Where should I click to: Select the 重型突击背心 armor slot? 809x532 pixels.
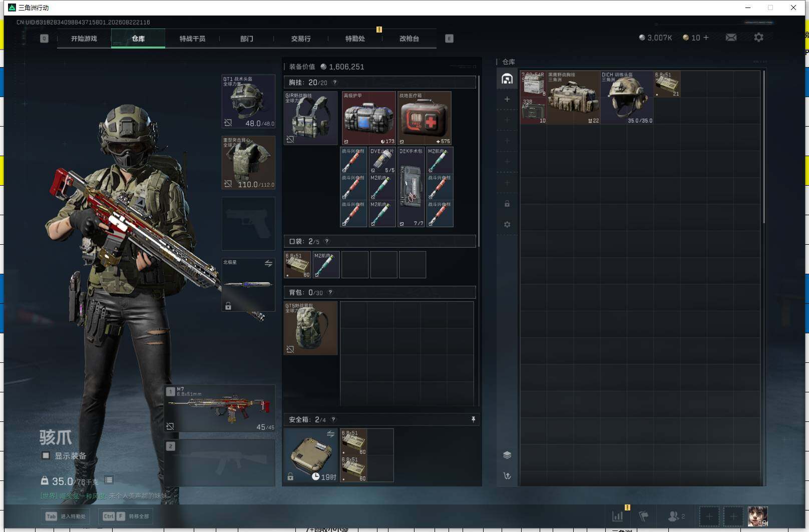(248, 163)
